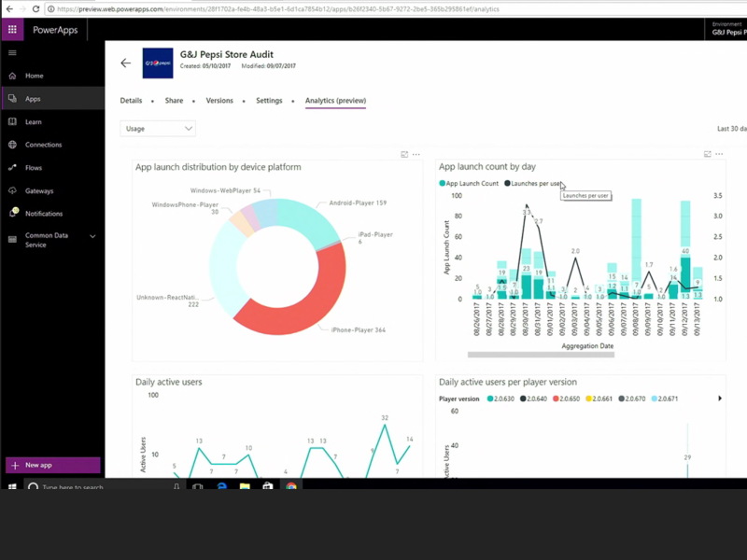Click the 'Windows-WebPlayer 54' donut label

pyautogui.click(x=225, y=190)
